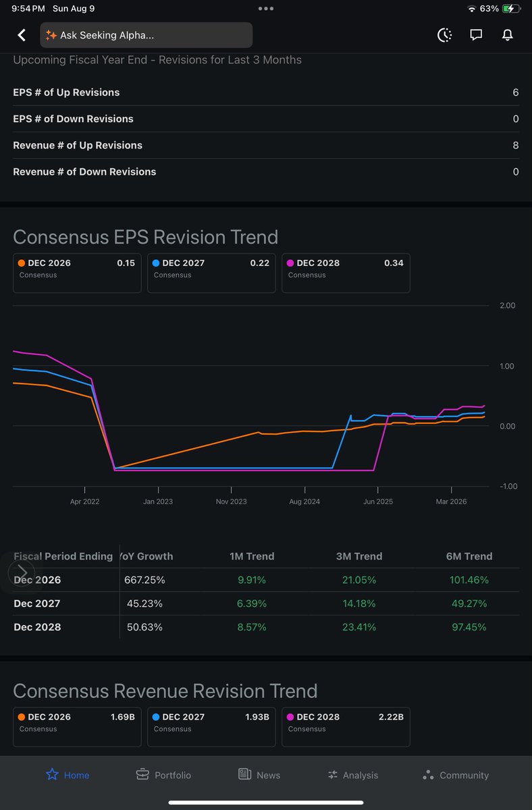Toggle DEC 2027 revenue consensus legend card
532x810 pixels.
[x=211, y=726]
